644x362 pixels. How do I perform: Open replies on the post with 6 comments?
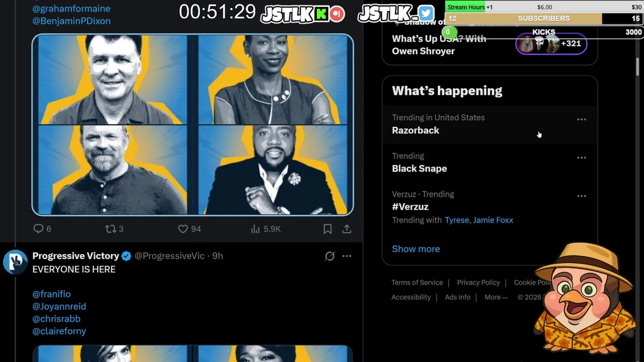click(x=42, y=229)
